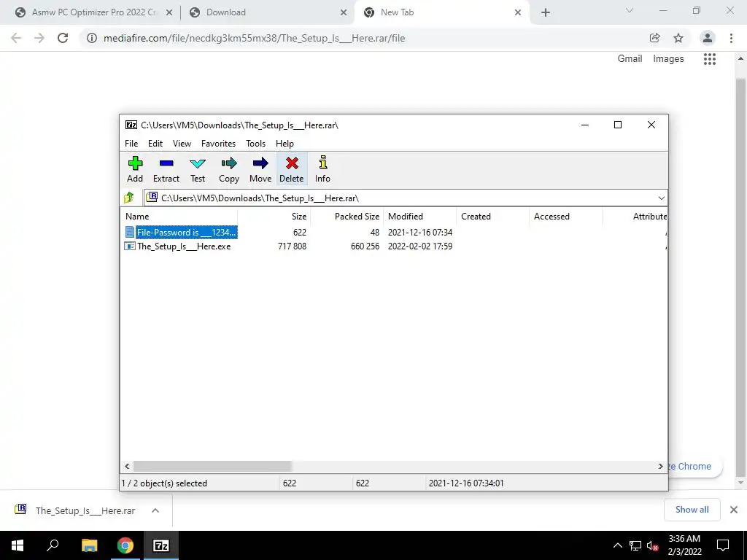Sort by the Accessed column header

pos(565,216)
